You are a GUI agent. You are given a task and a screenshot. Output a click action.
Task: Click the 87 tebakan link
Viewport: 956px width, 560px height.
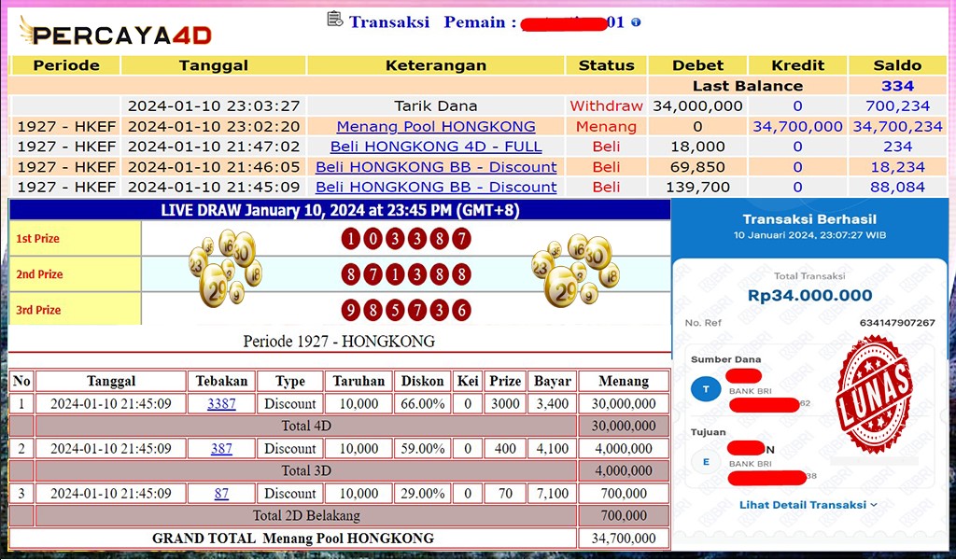221,494
